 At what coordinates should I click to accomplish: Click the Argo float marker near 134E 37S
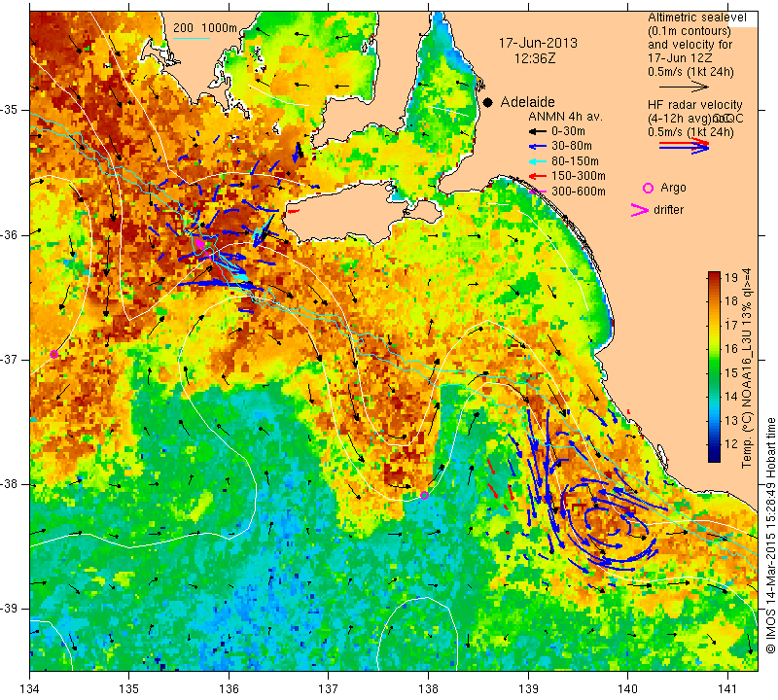[54, 354]
